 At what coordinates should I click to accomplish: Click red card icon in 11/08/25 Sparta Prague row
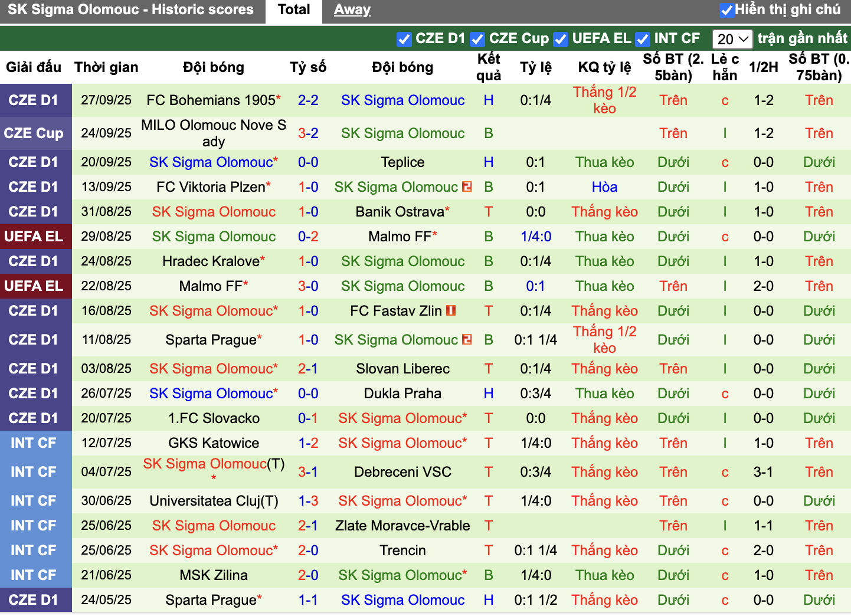[467, 340]
